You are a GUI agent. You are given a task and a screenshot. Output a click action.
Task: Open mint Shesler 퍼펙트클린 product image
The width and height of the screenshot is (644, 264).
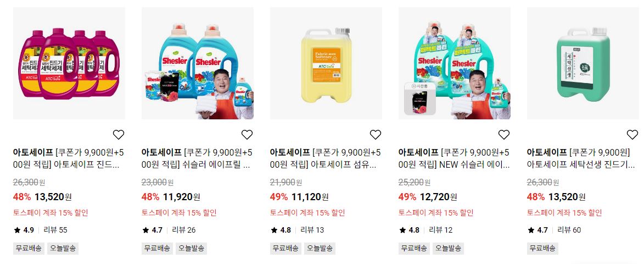coord(455,63)
